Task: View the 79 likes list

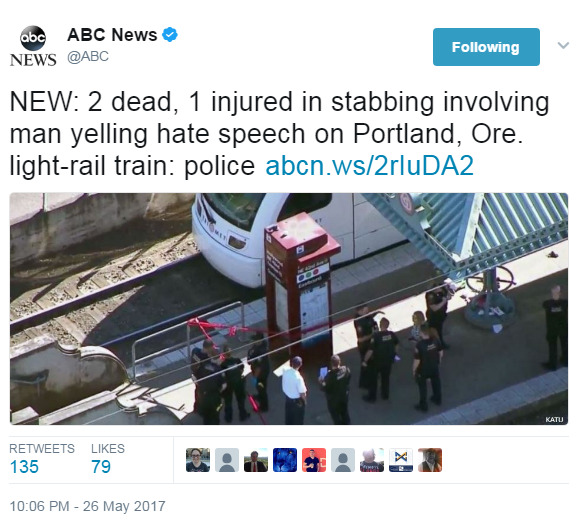Action: 108,459
